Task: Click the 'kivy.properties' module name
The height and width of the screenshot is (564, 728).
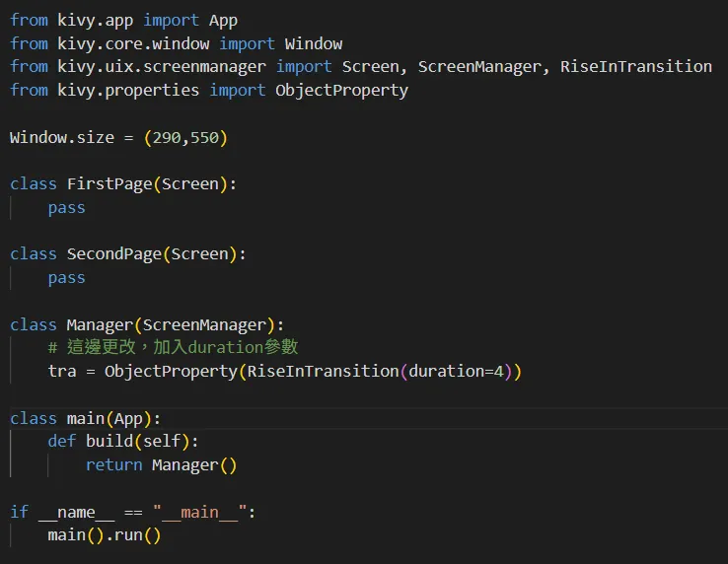Action: coord(128,90)
